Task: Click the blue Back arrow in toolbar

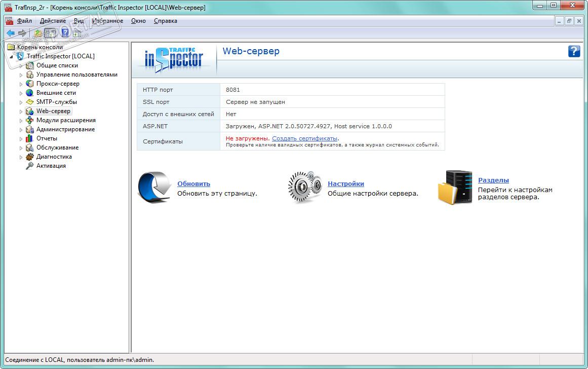Action: [11, 33]
